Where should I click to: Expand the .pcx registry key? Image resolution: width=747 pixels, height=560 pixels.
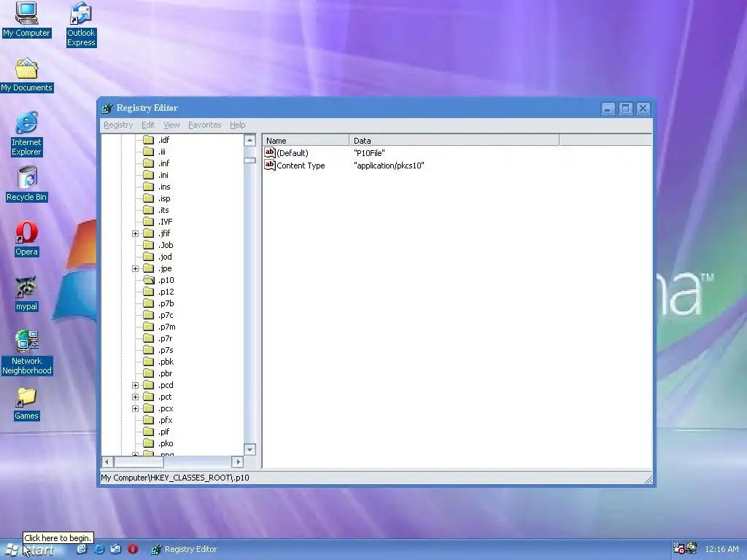tap(135, 408)
